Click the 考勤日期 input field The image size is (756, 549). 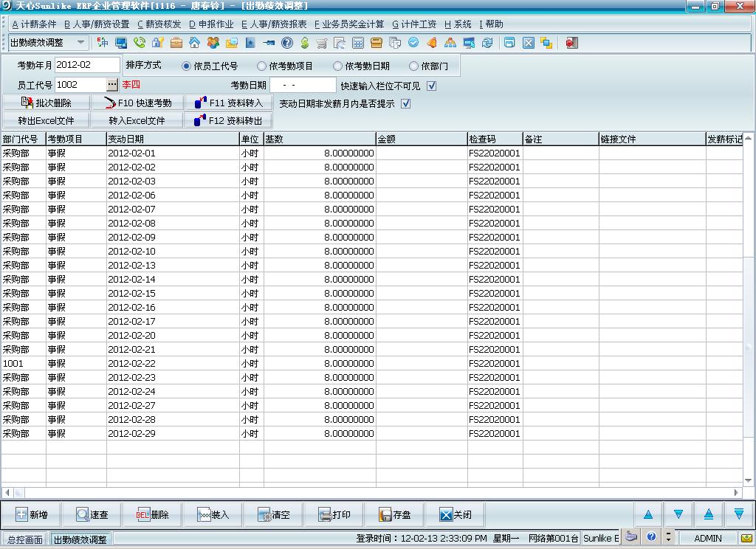(x=303, y=85)
